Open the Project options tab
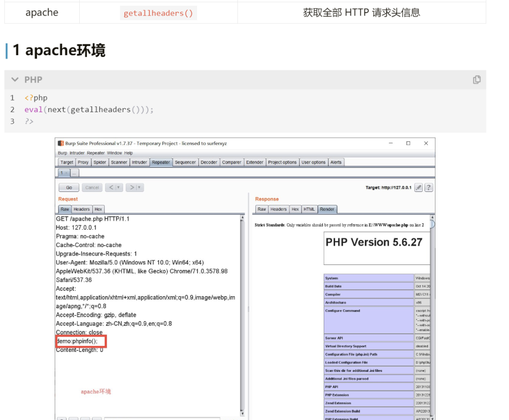Screen dimensions: 509x420 pos(282,162)
